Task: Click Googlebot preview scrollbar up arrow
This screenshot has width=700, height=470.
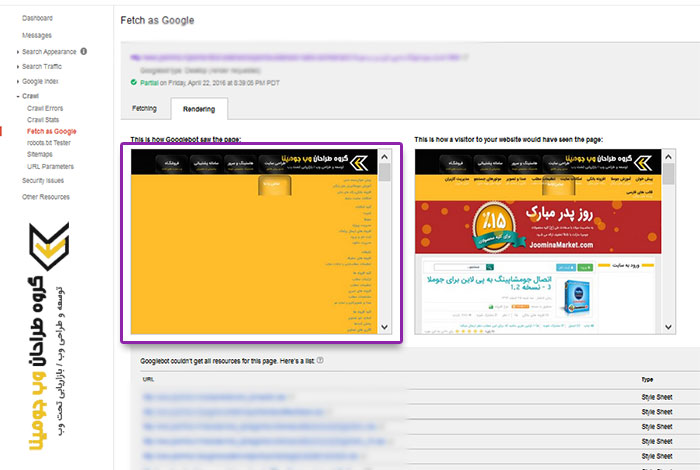Action: 384,157
